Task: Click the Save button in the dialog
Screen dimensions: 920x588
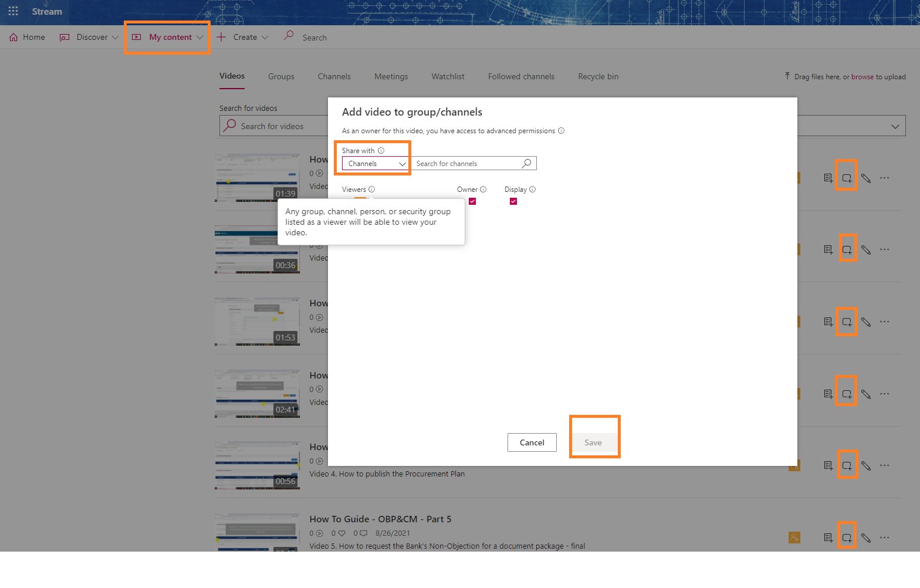Action: (x=593, y=442)
